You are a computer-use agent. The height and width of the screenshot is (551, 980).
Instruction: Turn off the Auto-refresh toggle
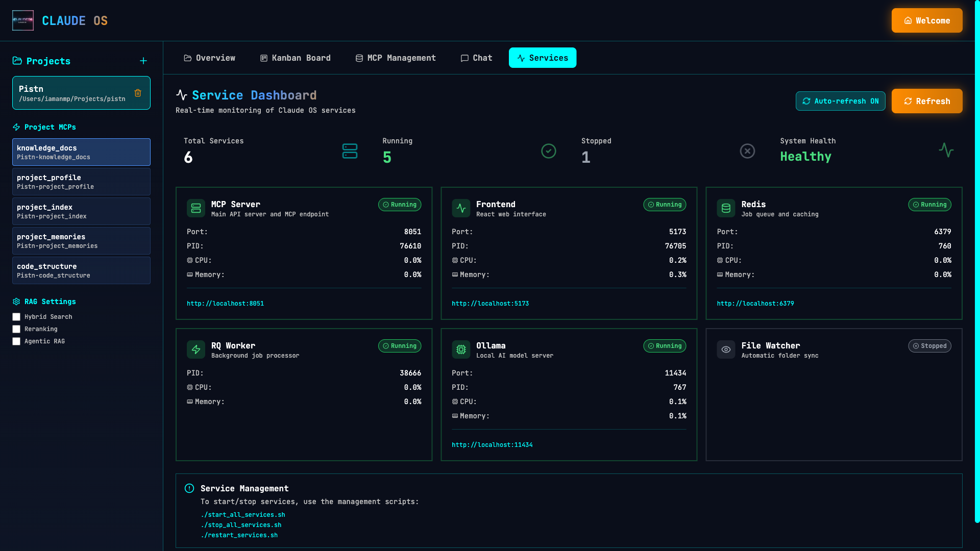pos(840,101)
